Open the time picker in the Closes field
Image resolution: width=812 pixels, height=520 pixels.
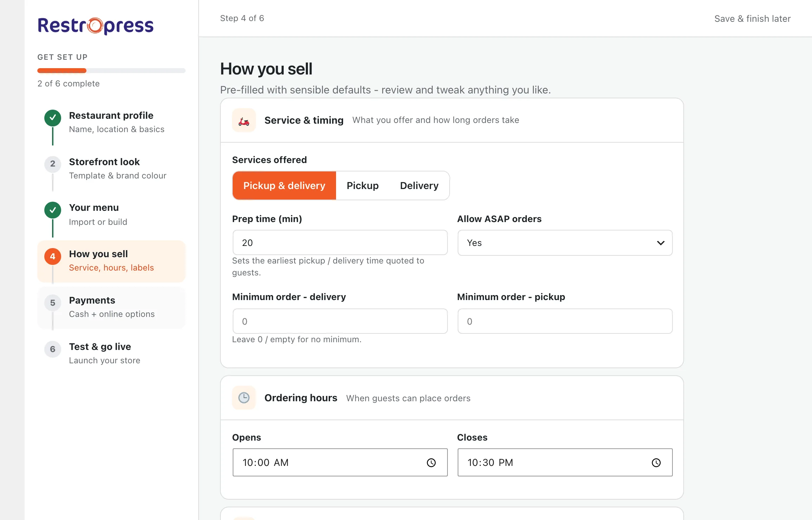[656, 463]
